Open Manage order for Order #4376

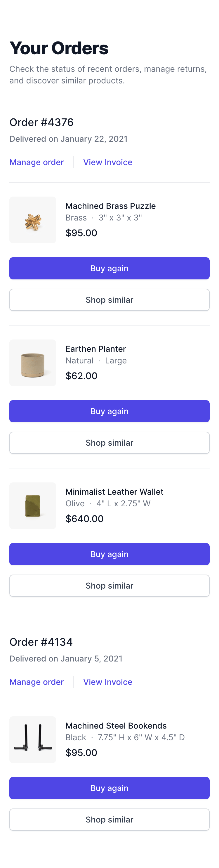pyautogui.click(x=36, y=162)
